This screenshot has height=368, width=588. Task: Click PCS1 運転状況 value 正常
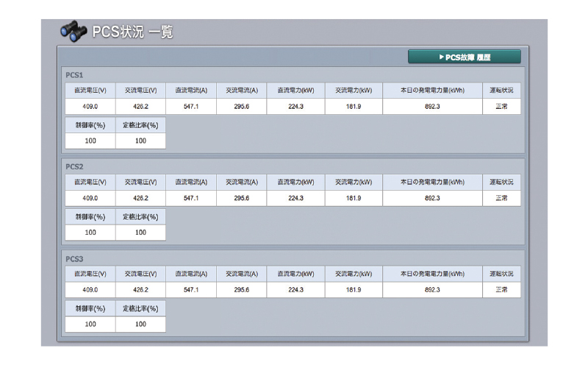[x=502, y=107]
